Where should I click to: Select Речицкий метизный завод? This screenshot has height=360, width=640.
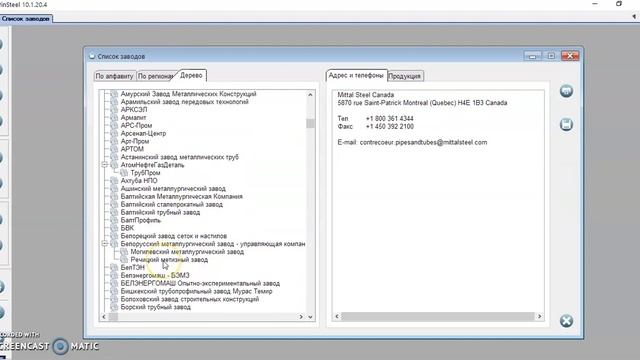(x=169, y=260)
